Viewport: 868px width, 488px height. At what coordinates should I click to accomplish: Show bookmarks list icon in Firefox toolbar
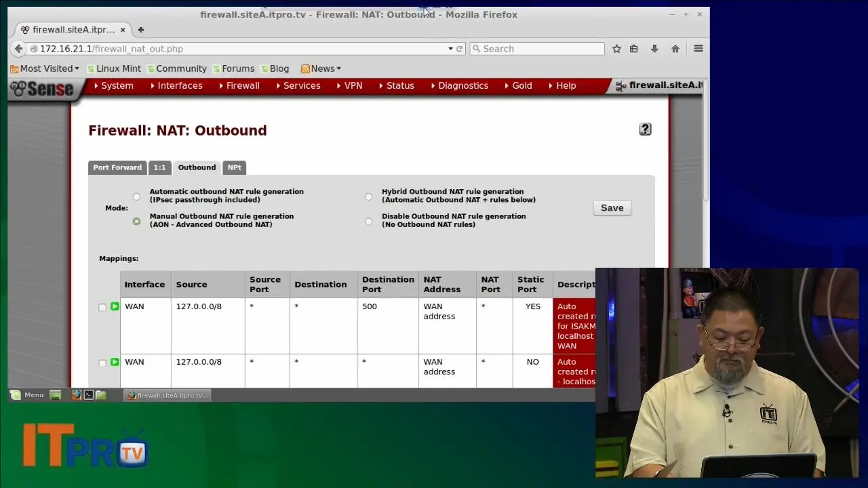(634, 49)
